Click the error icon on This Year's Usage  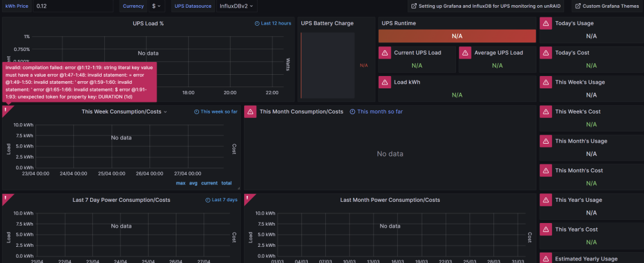tap(546, 200)
